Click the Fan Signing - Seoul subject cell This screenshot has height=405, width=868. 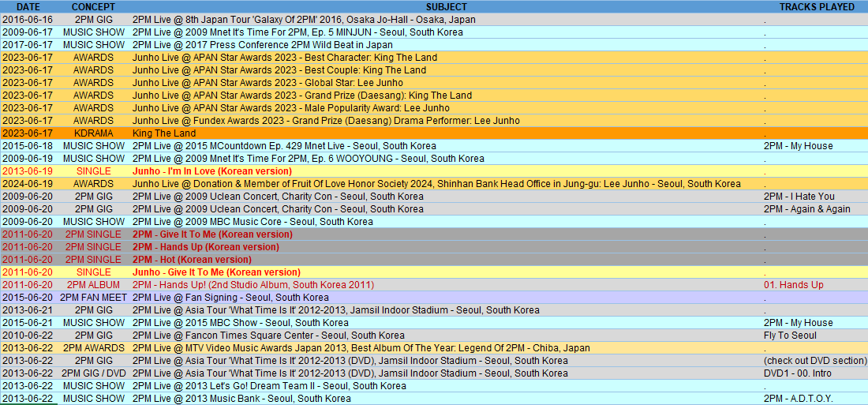(446, 298)
